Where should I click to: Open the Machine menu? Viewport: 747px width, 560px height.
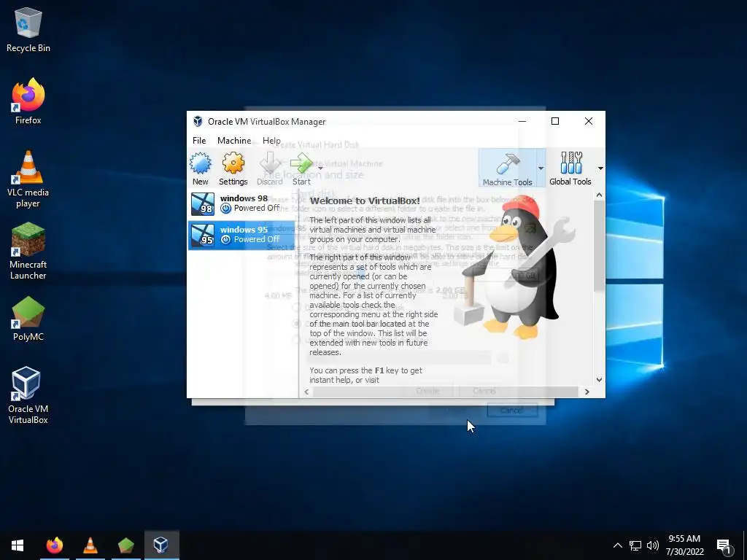234,141
